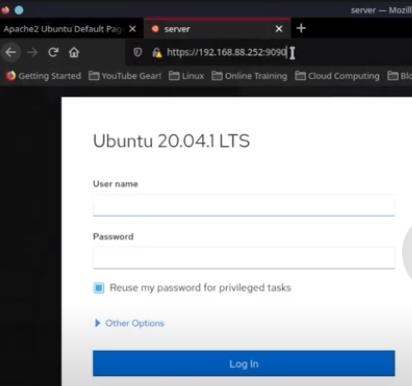Open the Linux bookmarks folder
Image resolution: width=412 pixels, height=386 pixels.
coord(186,76)
